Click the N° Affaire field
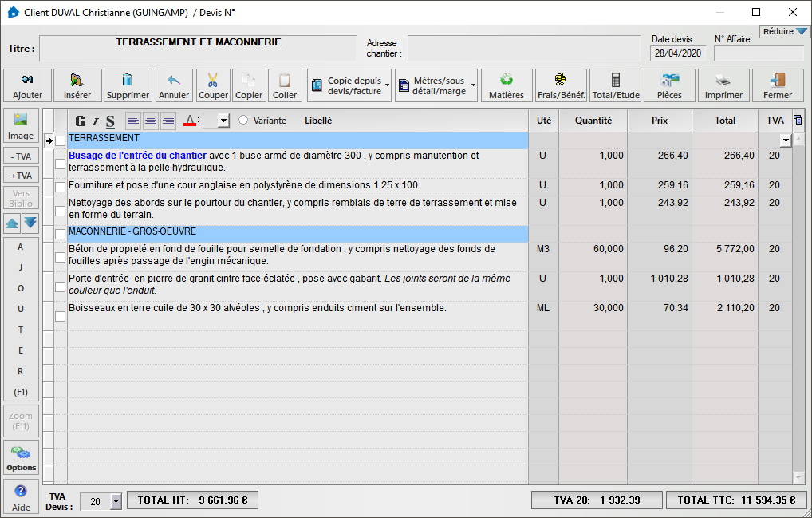The height and width of the screenshot is (518, 812). coord(759,53)
